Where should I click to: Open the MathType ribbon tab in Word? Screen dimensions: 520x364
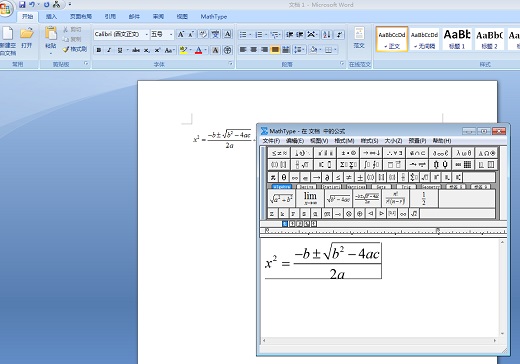tap(214, 16)
